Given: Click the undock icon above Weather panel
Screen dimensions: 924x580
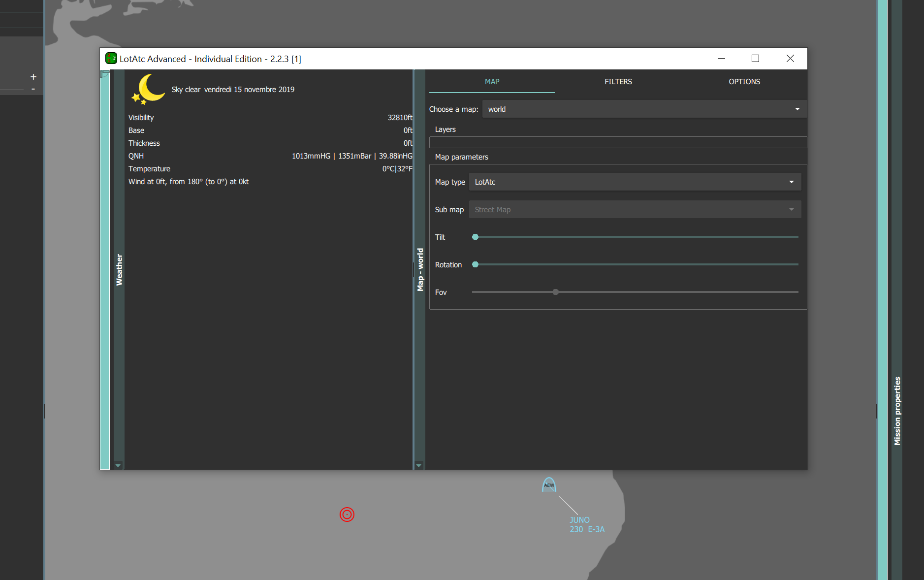Looking at the screenshot, I should pyautogui.click(x=104, y=74).
